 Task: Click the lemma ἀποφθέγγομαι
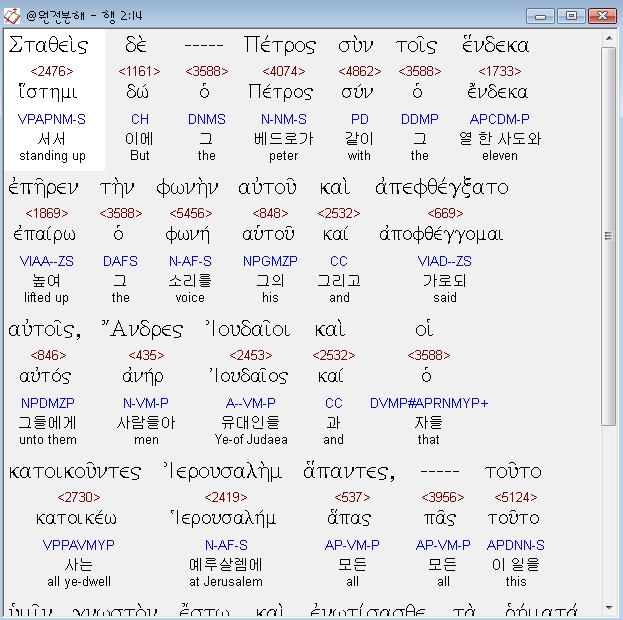click(441, 234)
